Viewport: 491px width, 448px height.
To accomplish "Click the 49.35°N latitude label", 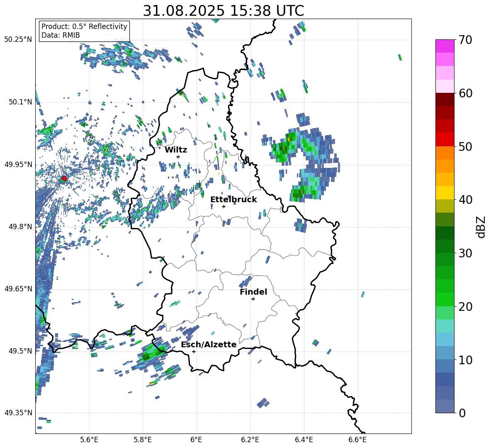I will (18, 413).
